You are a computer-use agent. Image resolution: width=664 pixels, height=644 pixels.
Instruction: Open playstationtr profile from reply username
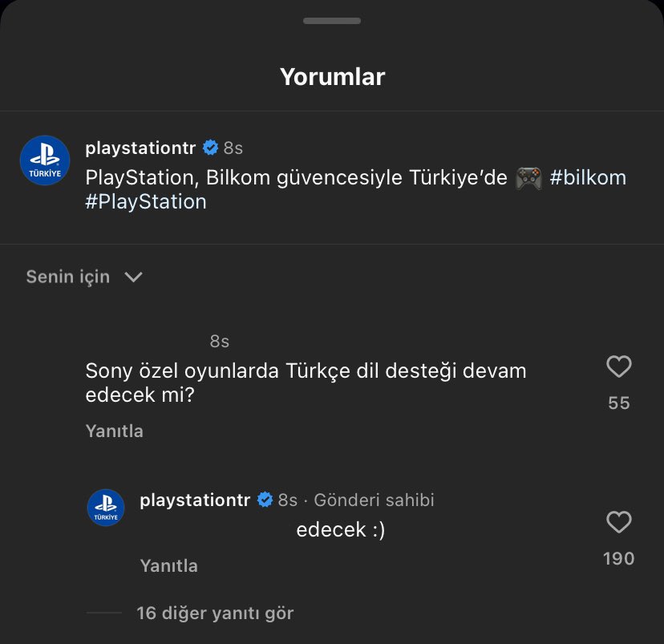coord(196,500)
